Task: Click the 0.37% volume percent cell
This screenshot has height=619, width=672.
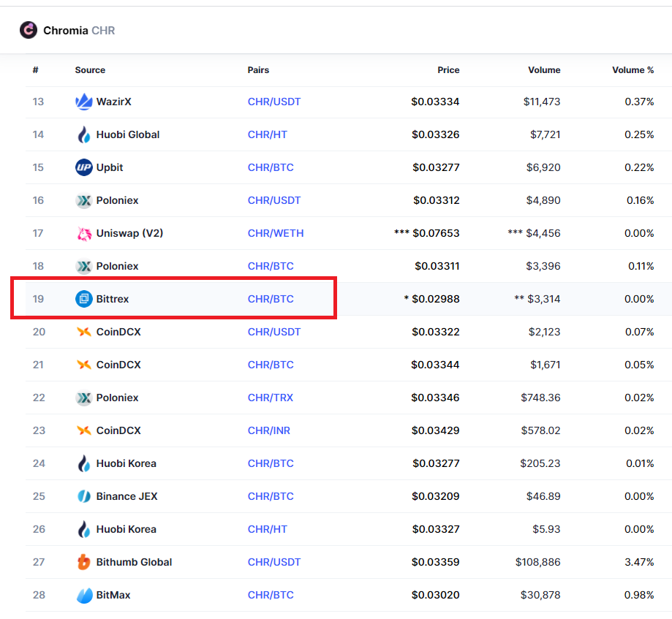Action: (639, 102)
